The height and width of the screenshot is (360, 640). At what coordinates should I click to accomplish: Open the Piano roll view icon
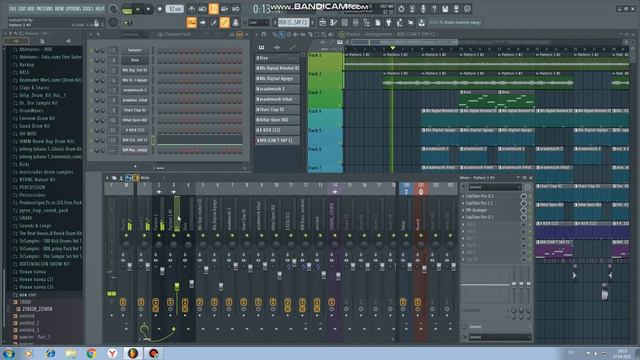333,22
